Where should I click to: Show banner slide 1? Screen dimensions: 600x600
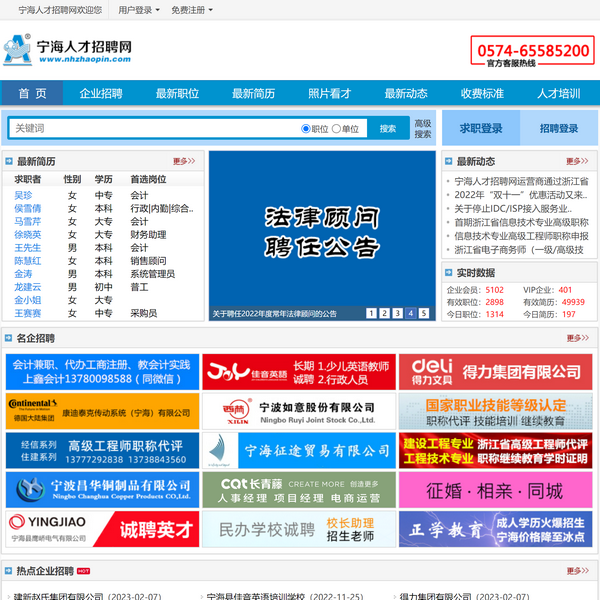tap(371, 313)
